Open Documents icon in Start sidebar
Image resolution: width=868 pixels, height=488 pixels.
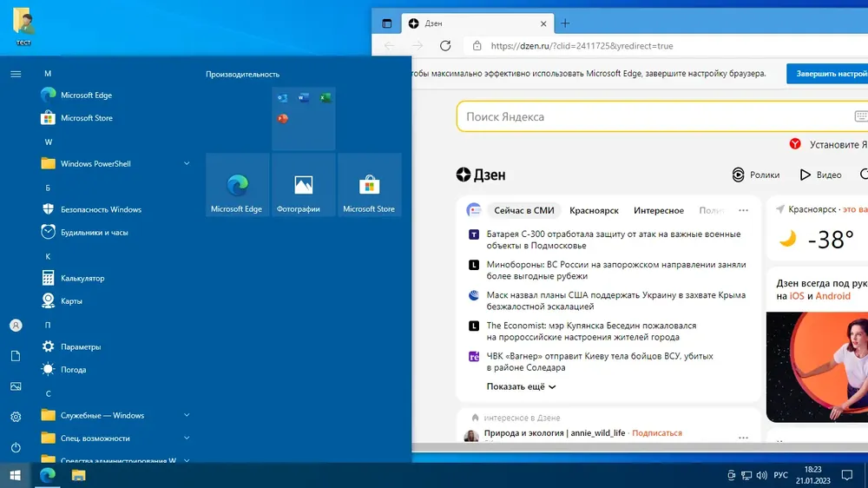tap(16, 356)
